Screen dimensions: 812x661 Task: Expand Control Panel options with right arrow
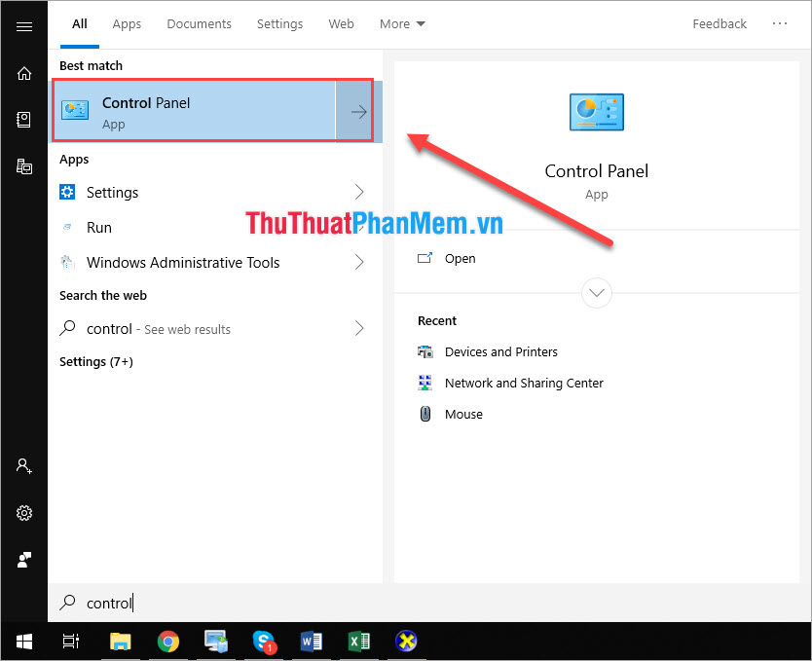point(358,112)
